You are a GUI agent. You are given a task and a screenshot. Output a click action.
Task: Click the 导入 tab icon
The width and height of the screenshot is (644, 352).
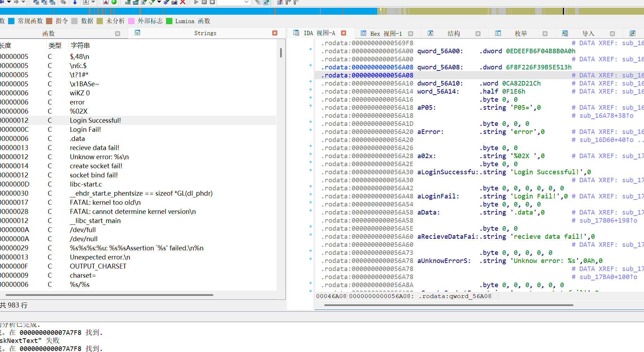tap(565, 33)
